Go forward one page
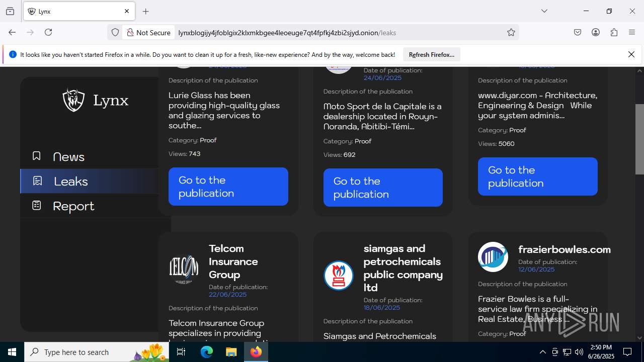The image size is (644, 362). (x=30, y=32)
